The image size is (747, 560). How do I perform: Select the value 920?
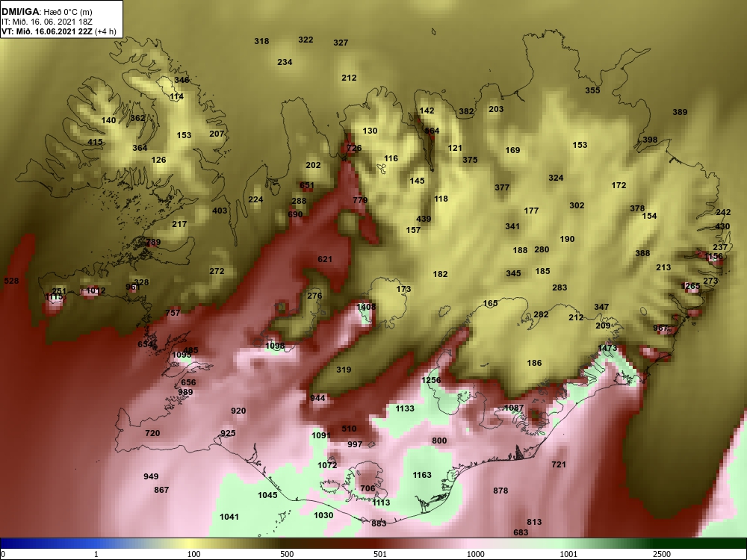coord(238,411)
